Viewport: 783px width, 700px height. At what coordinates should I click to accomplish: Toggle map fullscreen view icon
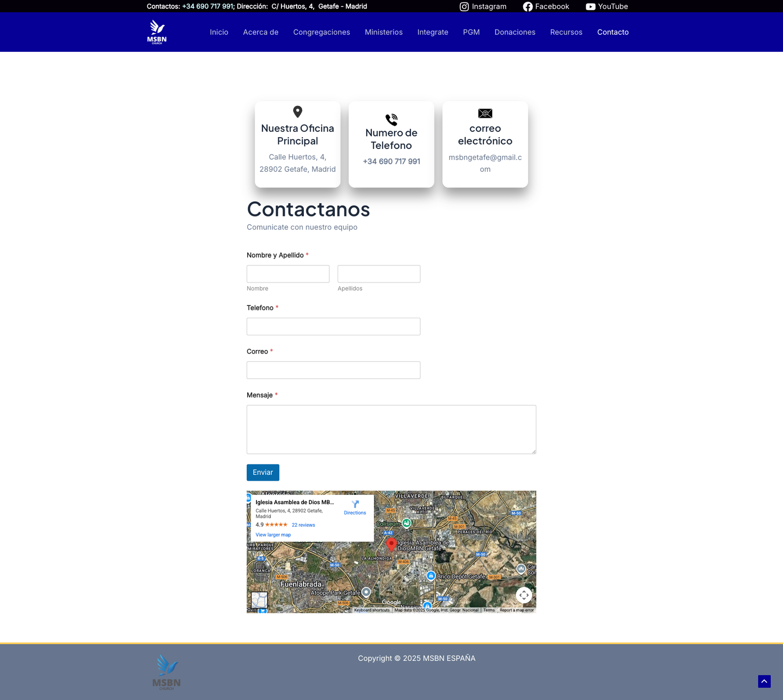pos(524,595)
